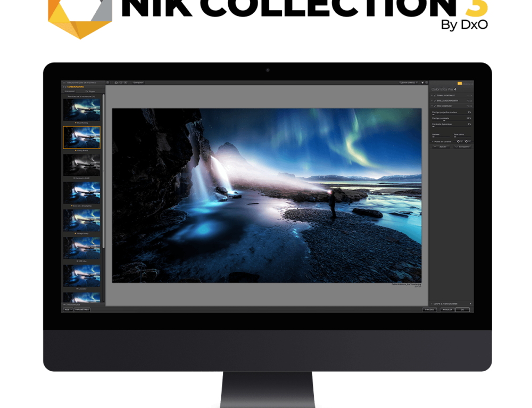
Task: Add a positive control point in Pro Contrast
Action: coord(459,141)
